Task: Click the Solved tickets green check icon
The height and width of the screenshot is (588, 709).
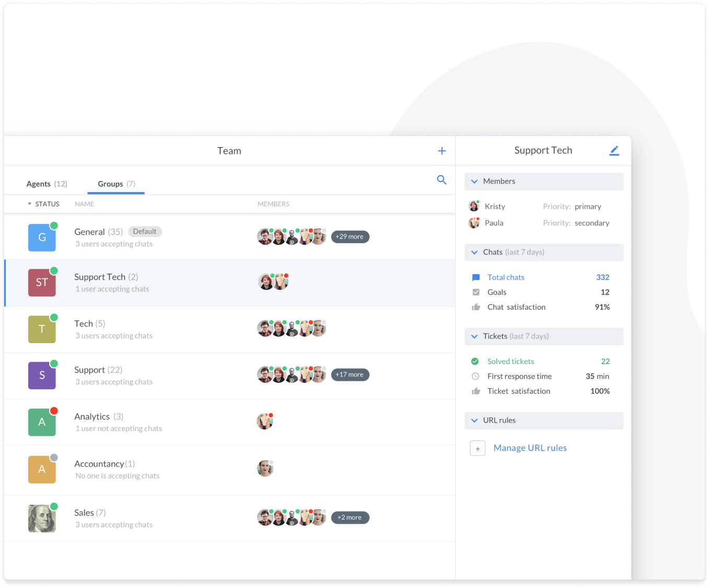Action: coord(475,361)
